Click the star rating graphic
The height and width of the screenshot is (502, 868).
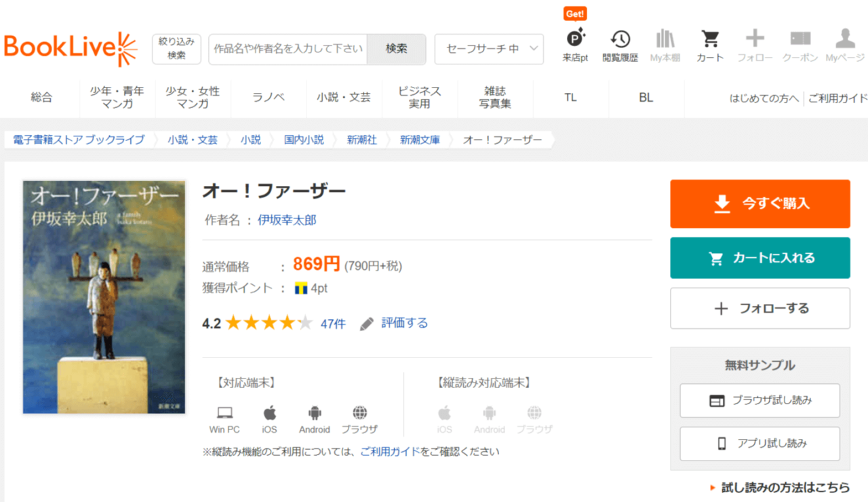(x=269, y=323)
